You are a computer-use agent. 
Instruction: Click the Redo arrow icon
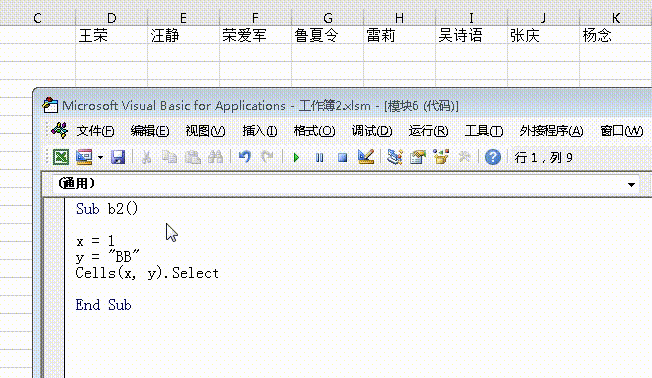[267, 157]
